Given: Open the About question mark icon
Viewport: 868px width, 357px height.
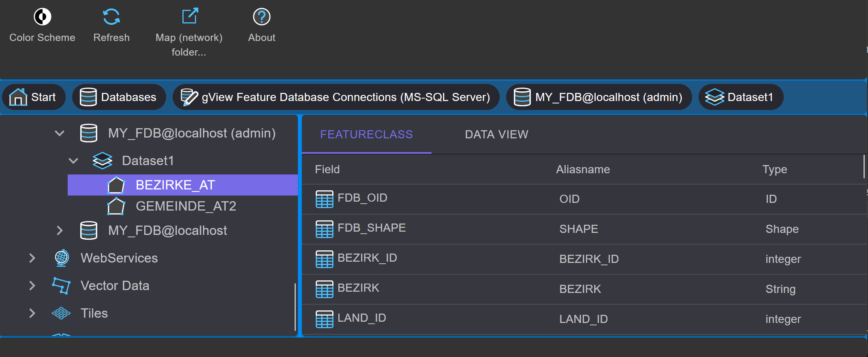Looking at the screenshot, I should [x=262, y=17].
